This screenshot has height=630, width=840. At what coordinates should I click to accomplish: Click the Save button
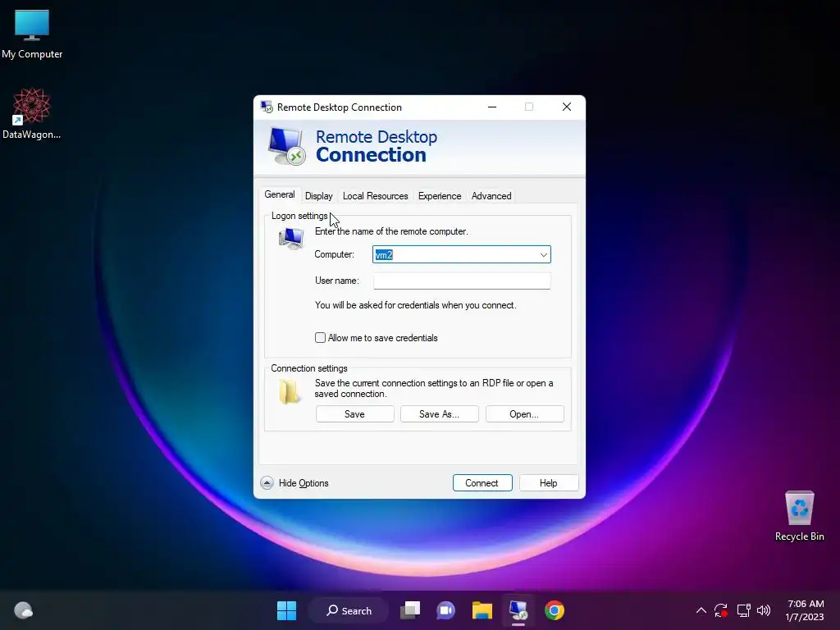[x=354, y=414]
